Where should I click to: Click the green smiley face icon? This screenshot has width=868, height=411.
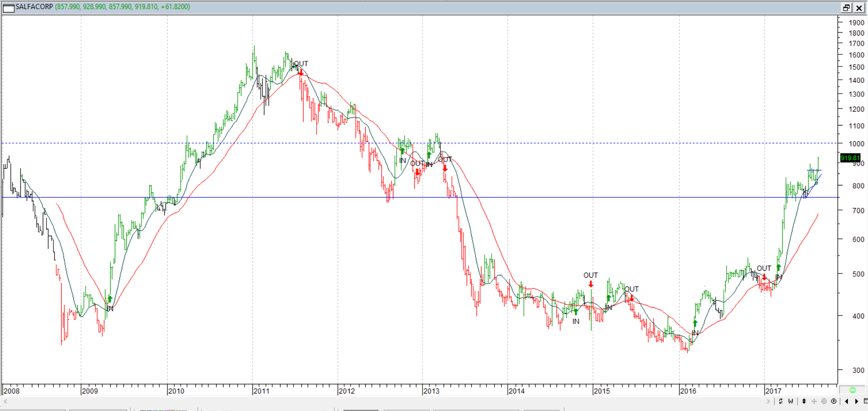pos(852,390)
